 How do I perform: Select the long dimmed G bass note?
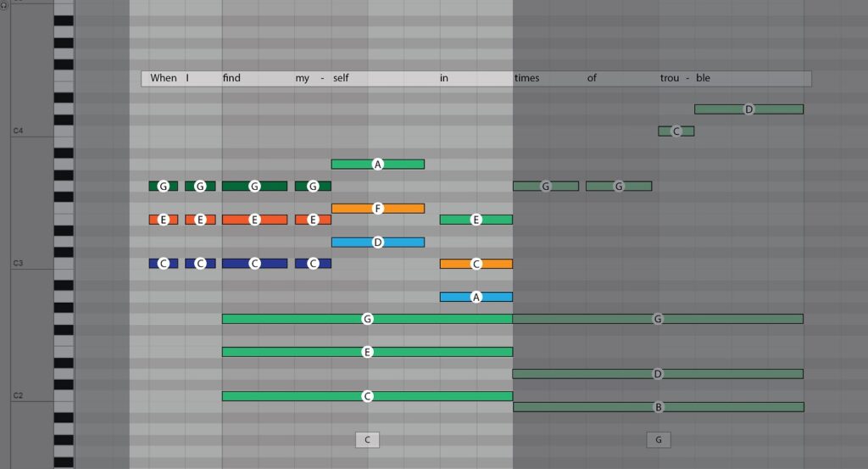tap(658, 318)
